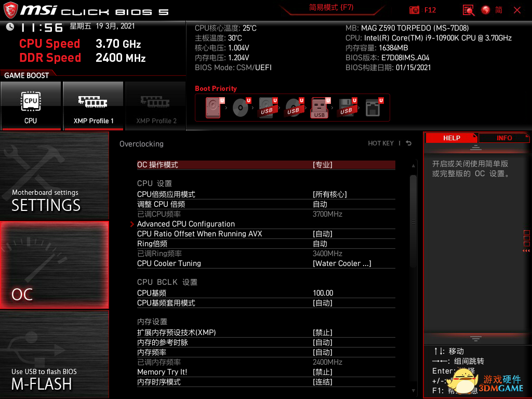Viewport: 532px width, 399px height.
Task: Enable the XMP Profile 2 label
Action: pos(156,121)
